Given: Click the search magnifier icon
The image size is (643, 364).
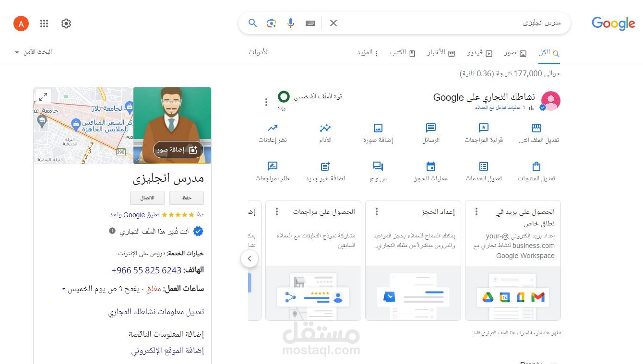Looking at the screenshot, I should pyautogui.click(x=252, y=23).
